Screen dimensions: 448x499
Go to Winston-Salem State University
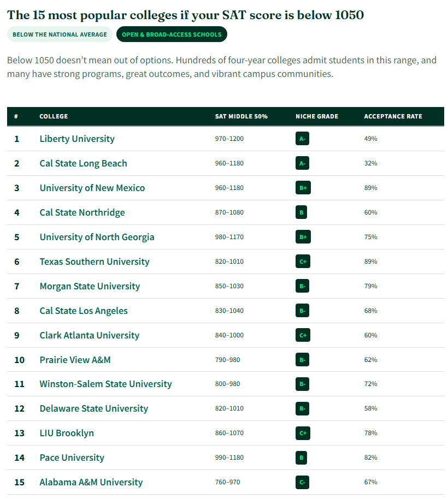click(x=105, y=384)
